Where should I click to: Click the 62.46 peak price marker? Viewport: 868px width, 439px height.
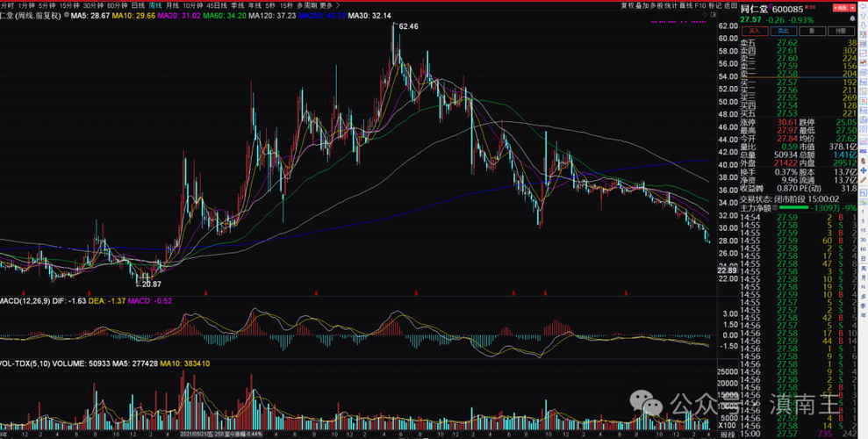407,26
